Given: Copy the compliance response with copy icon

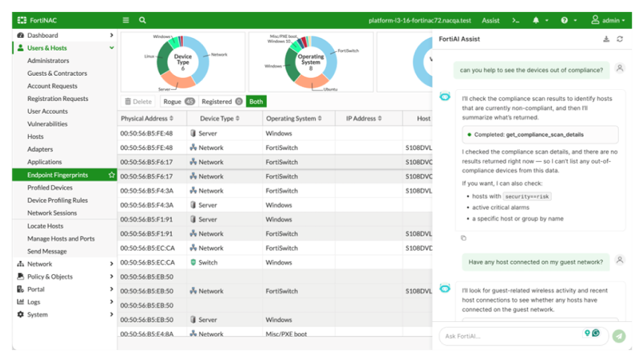Looking at the screenshot, I should click(463, 238).
